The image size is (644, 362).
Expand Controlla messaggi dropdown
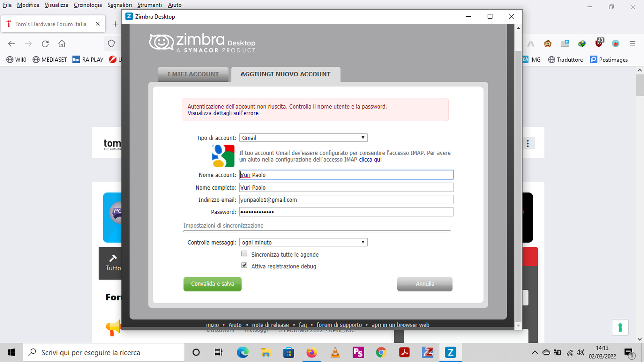point(303,242)
